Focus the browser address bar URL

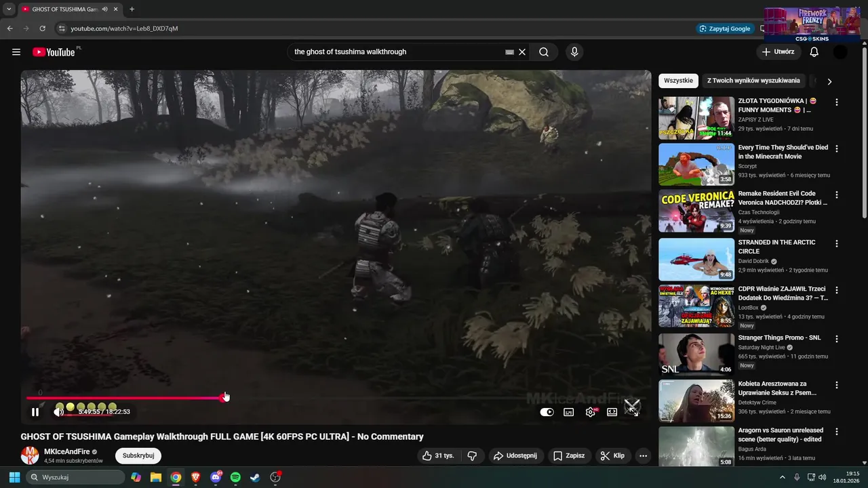pyautogui.click(x=124, y=28)
